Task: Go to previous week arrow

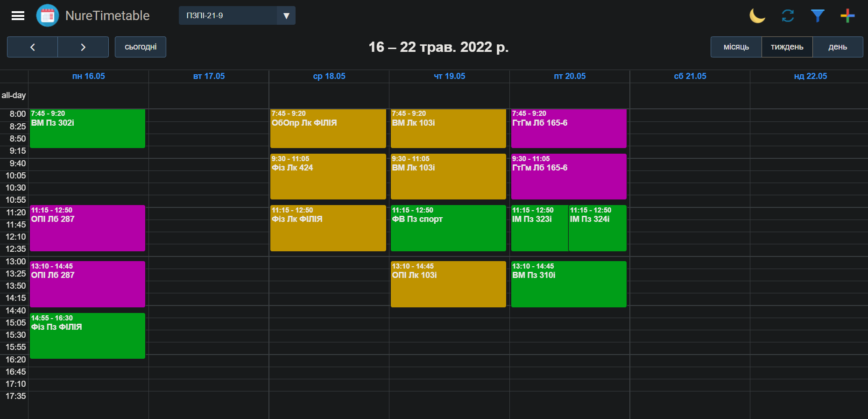Action: tap(33, 47)
